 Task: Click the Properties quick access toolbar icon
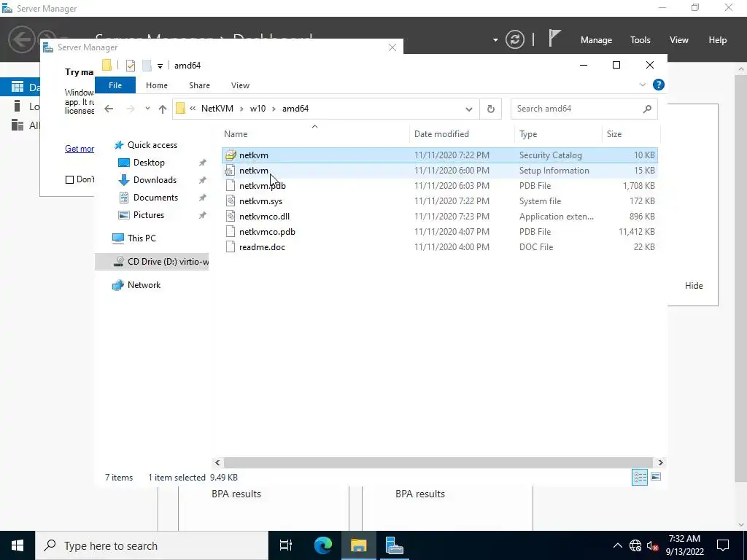[x=130, y=65]
